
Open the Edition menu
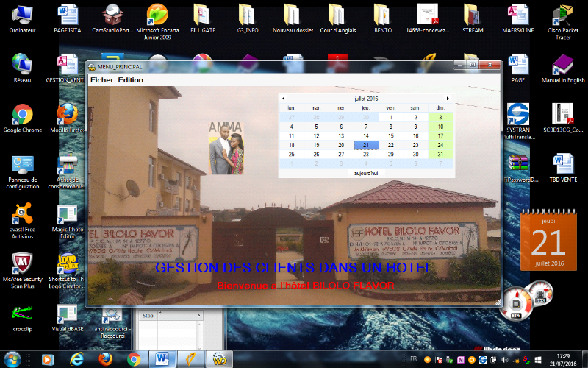(131, 80)
